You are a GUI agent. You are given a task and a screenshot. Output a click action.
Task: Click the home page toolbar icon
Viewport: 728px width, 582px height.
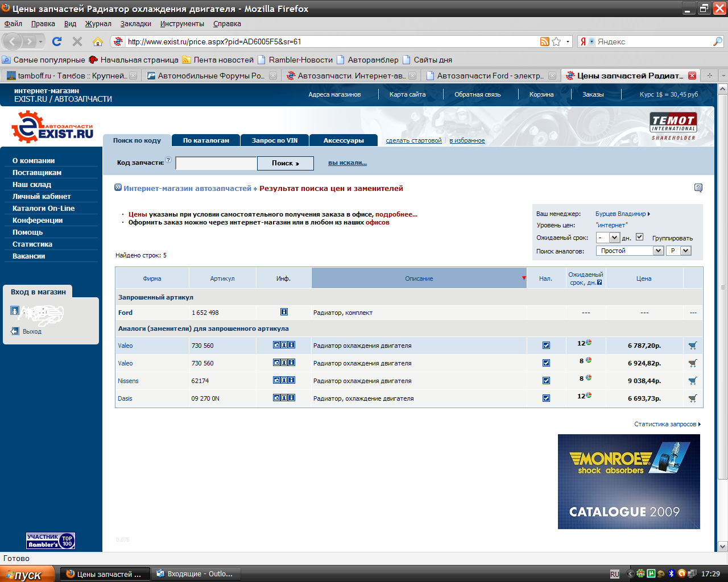98,41
